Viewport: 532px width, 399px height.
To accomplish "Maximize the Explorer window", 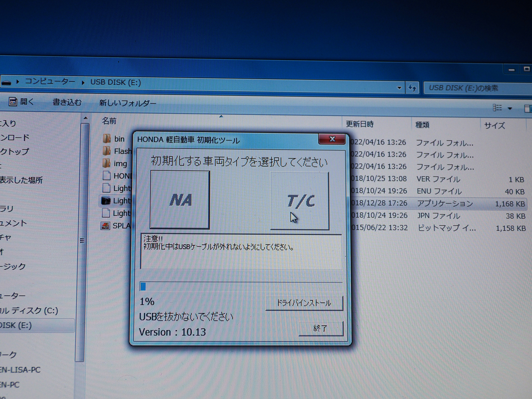I will tap(527, 69).
